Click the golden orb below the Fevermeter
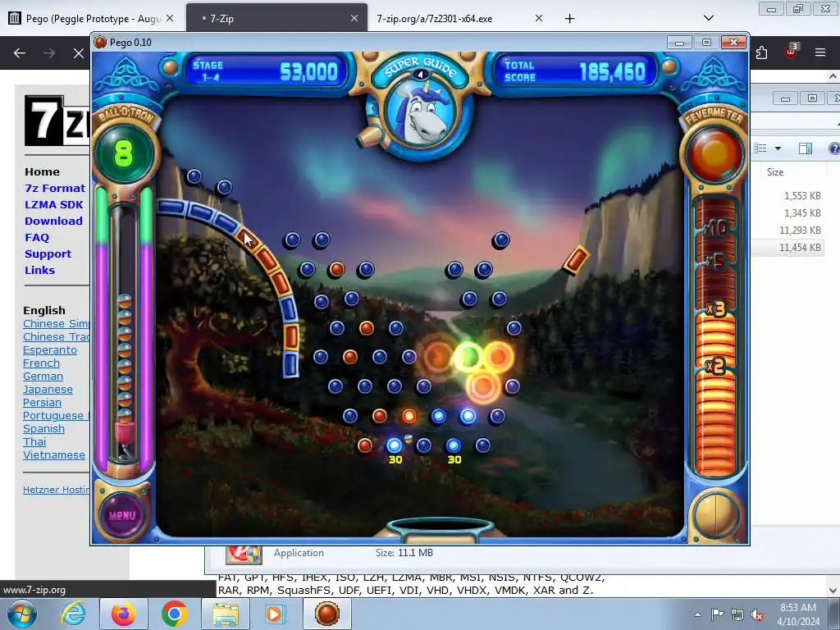Image resolution: width=840 pixels, height=630 pixels. click(715, 515)
